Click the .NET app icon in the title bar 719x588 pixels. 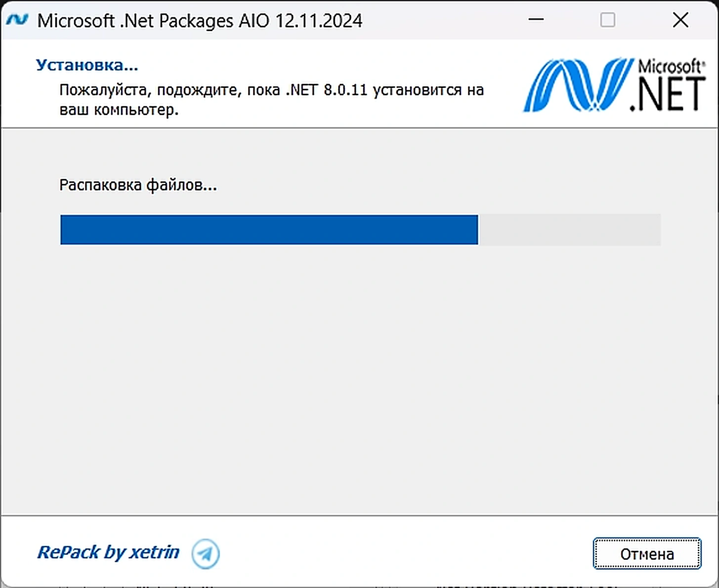(17, 20)
